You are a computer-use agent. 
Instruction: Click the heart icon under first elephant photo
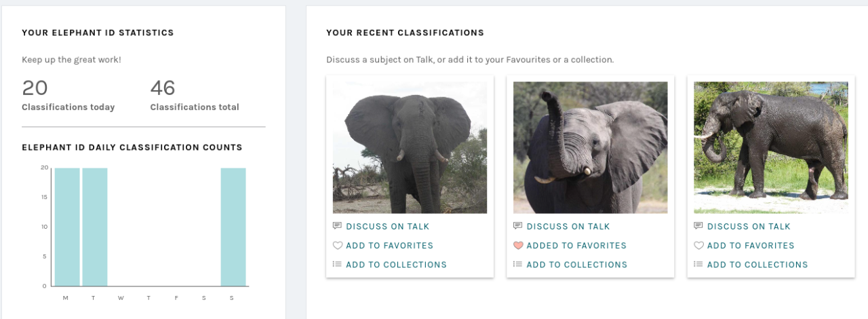point(337,246)
